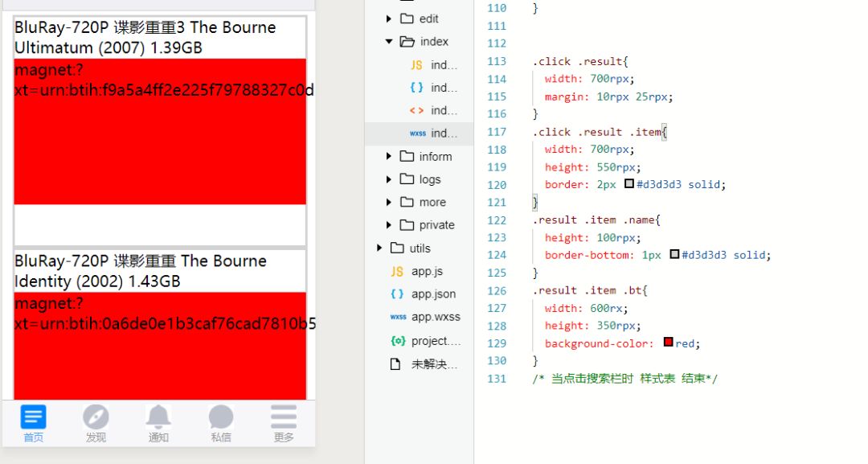
Task: Click the blank file icon for 未解决
Action: click(395, 363)
